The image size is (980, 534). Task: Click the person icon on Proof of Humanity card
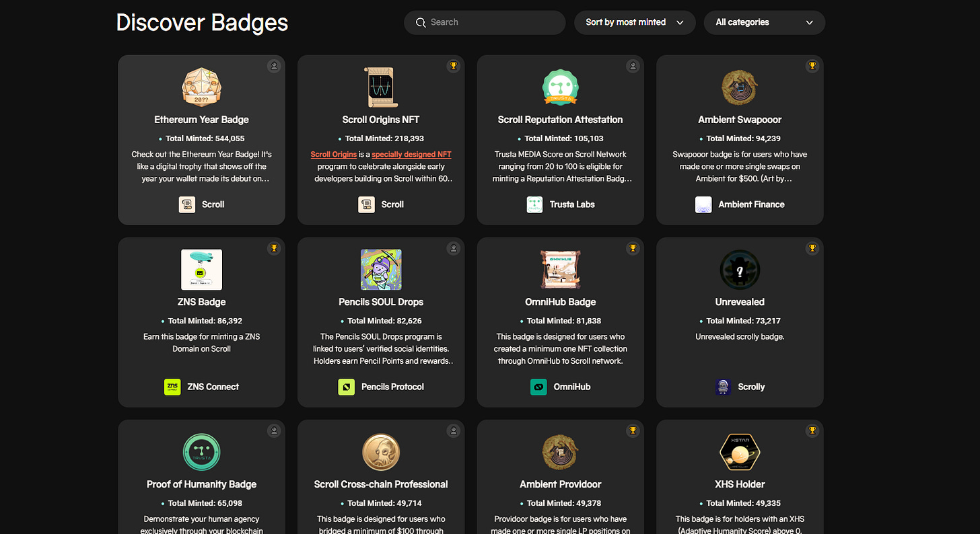[274, 430]
